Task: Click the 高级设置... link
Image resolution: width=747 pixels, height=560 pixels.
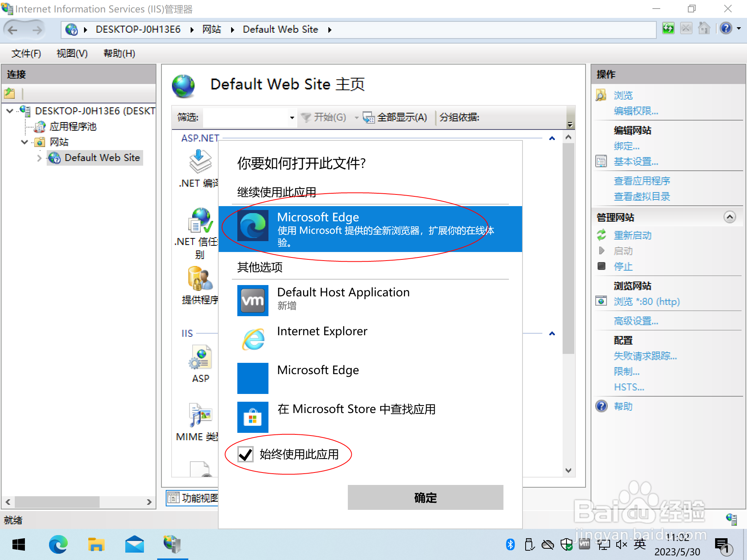Action: [x=636, y=321]
